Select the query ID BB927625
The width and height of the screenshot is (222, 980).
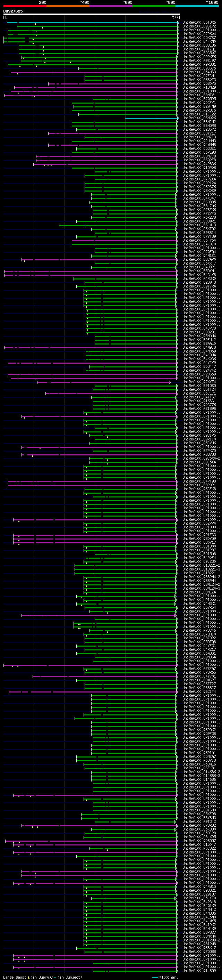tap(13, 11)
